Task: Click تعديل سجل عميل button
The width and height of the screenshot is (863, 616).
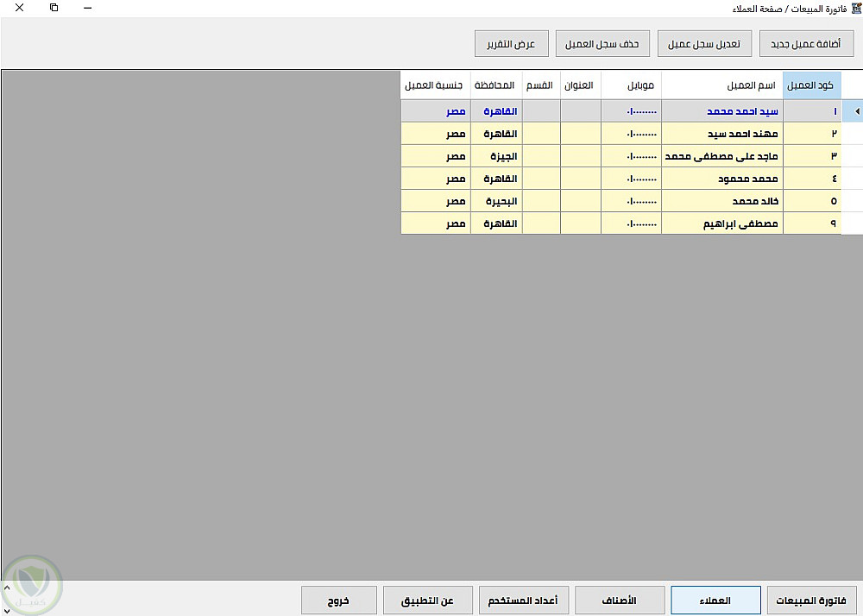Action: [x=704, y=43]
